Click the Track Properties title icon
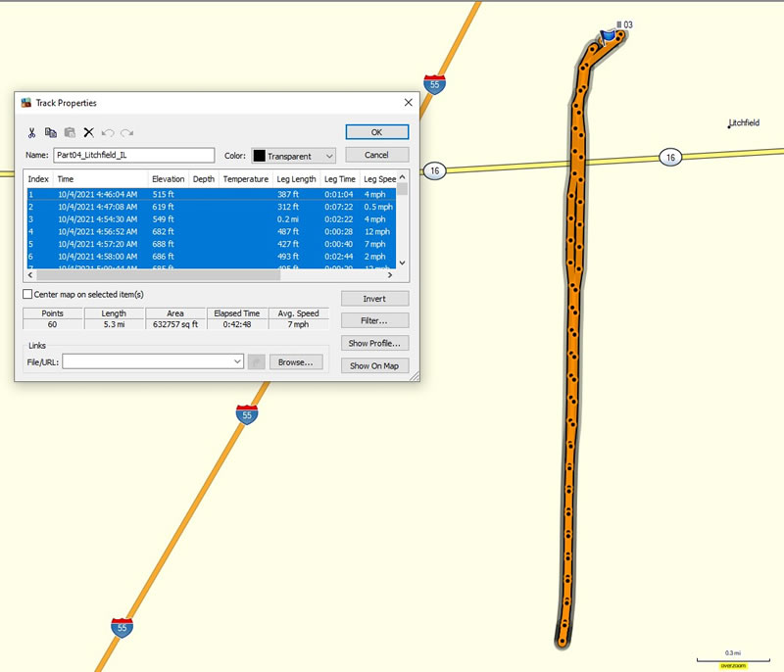Screen dimensions: 784x672 tap(26, 103)
